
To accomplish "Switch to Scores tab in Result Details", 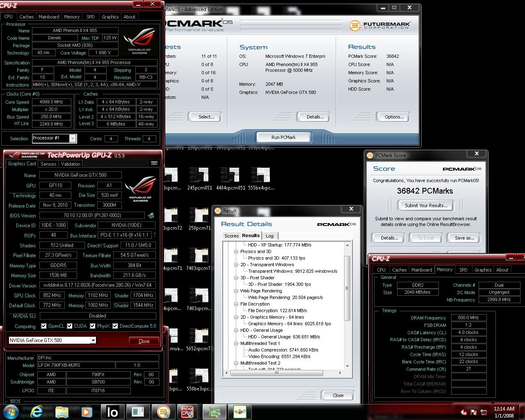I will (231, 236).
